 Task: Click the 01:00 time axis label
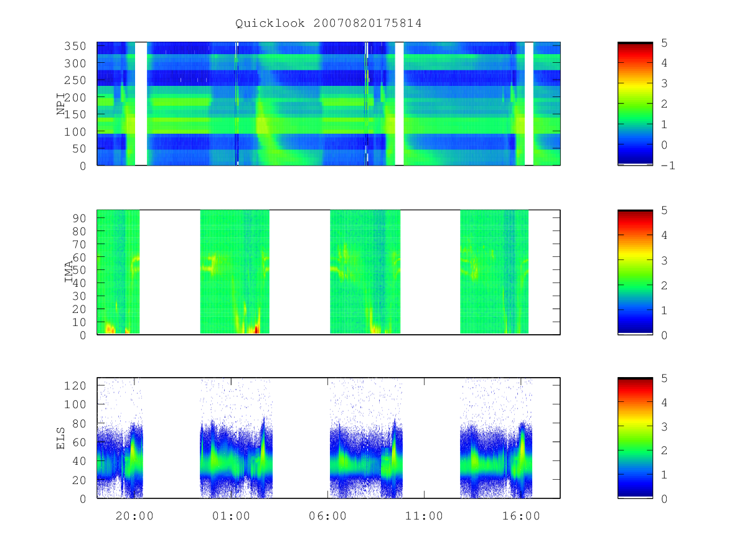click(231, 516)
